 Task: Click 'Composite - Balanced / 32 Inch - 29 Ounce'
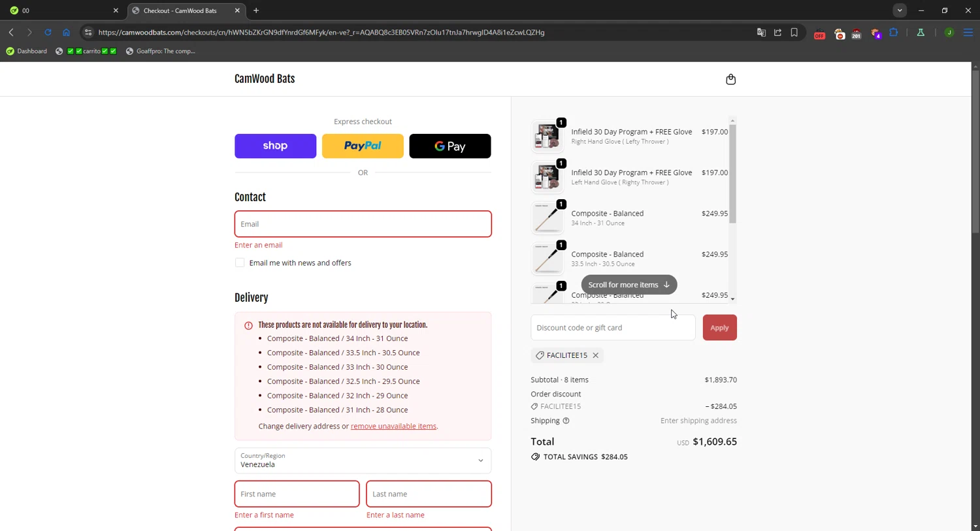(337, 395)
